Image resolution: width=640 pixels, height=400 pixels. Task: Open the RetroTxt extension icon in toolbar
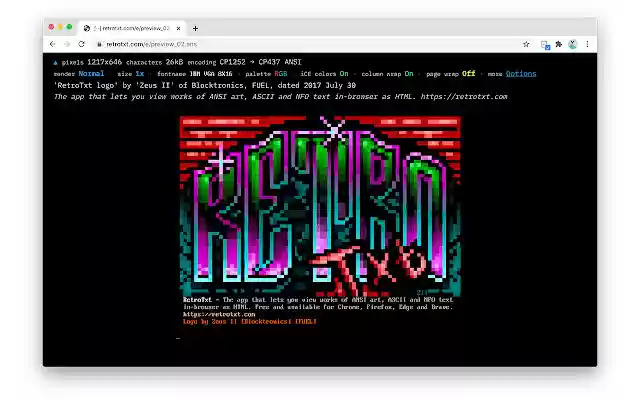[545, 45]
